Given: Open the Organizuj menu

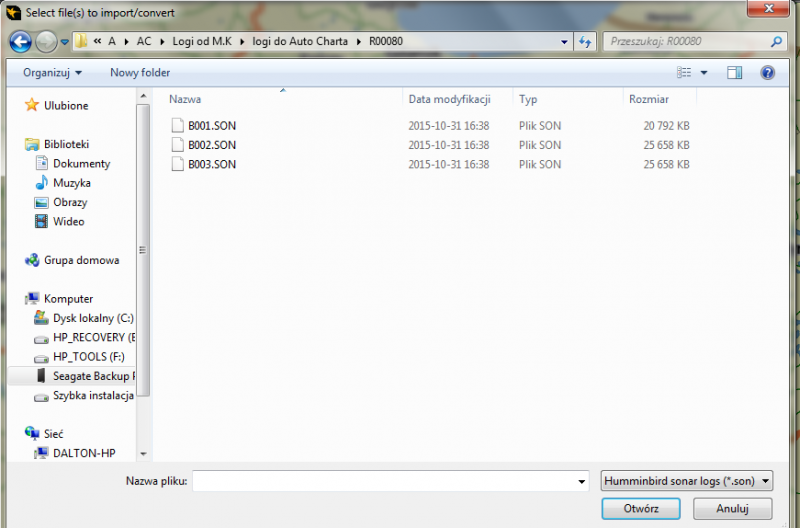Looking at the screenshot, I should tap(52, 72).
